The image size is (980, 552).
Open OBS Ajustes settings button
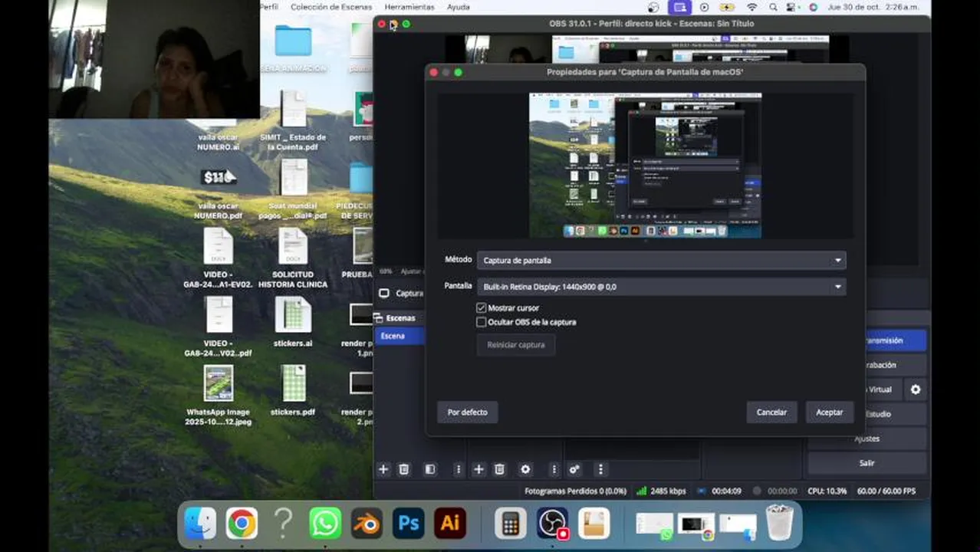(867, 439)
